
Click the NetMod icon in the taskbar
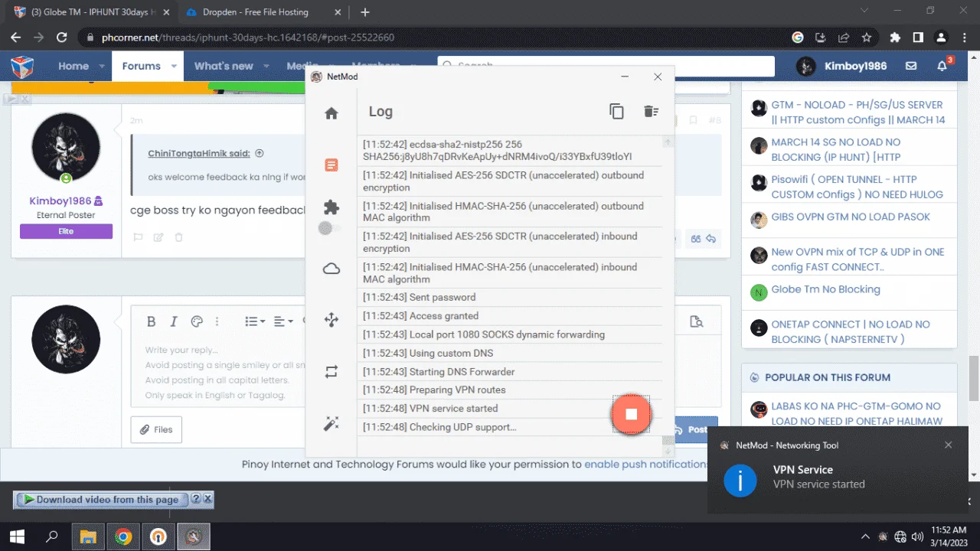click(194, 536)
